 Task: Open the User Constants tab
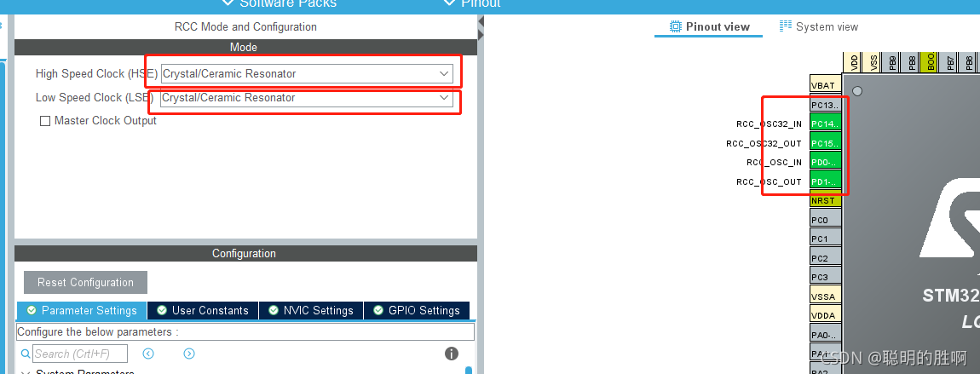pos(203,310)
